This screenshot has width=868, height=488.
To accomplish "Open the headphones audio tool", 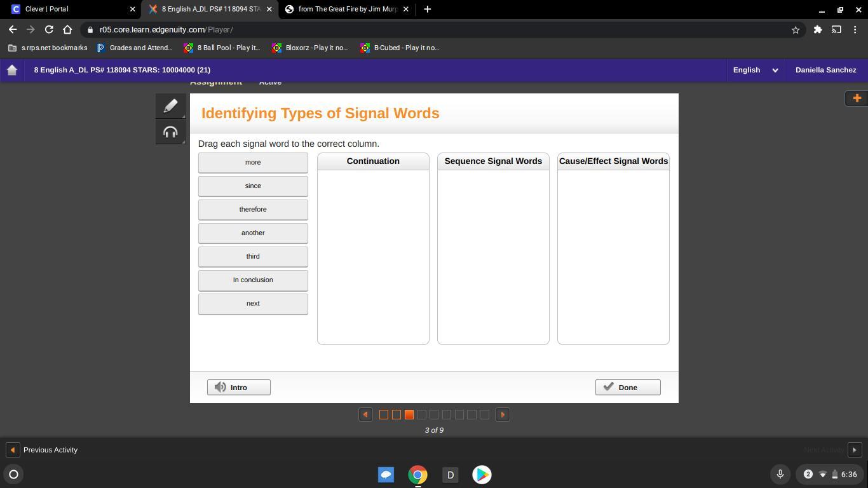I will [x=170, y=132].
